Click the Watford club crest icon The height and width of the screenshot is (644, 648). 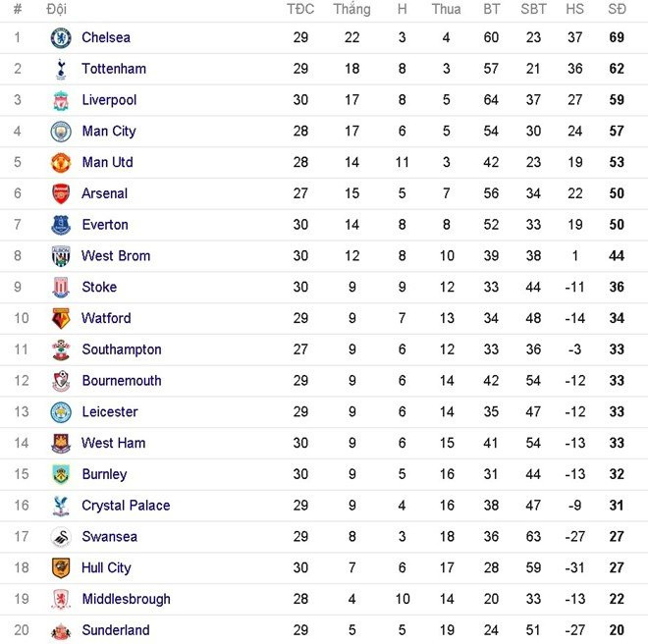(x=61, y=318)
